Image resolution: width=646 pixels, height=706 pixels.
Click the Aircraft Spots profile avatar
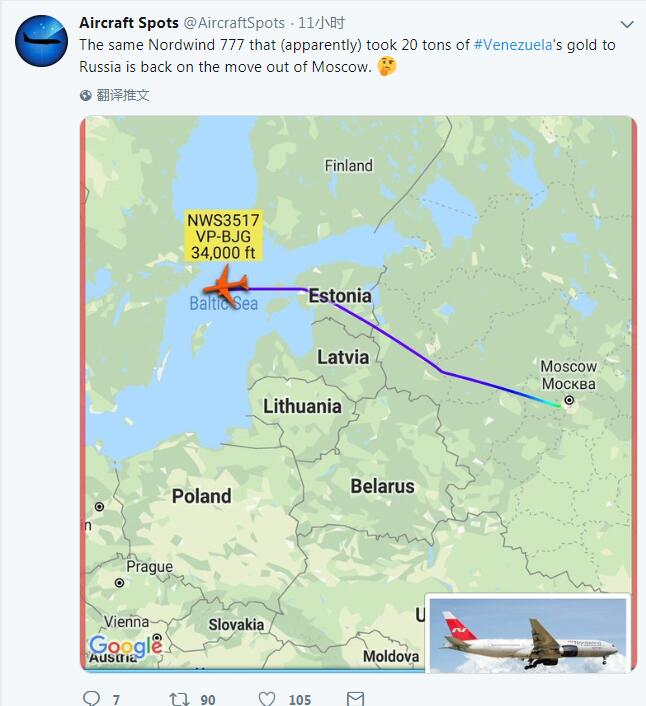[40, 41]
